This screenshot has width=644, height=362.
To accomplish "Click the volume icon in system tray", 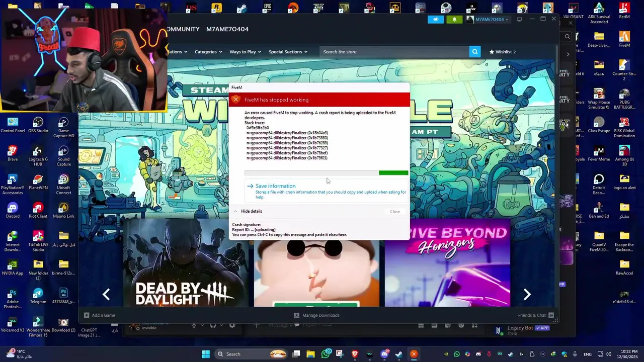I will click(609, 354).
